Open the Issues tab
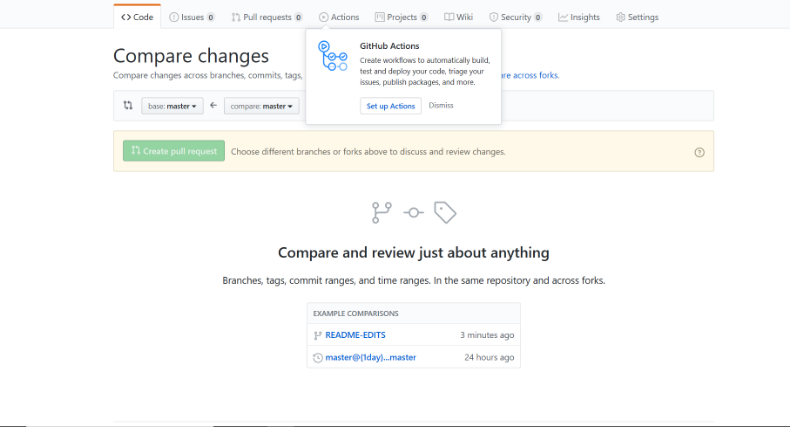 [191, 17]
